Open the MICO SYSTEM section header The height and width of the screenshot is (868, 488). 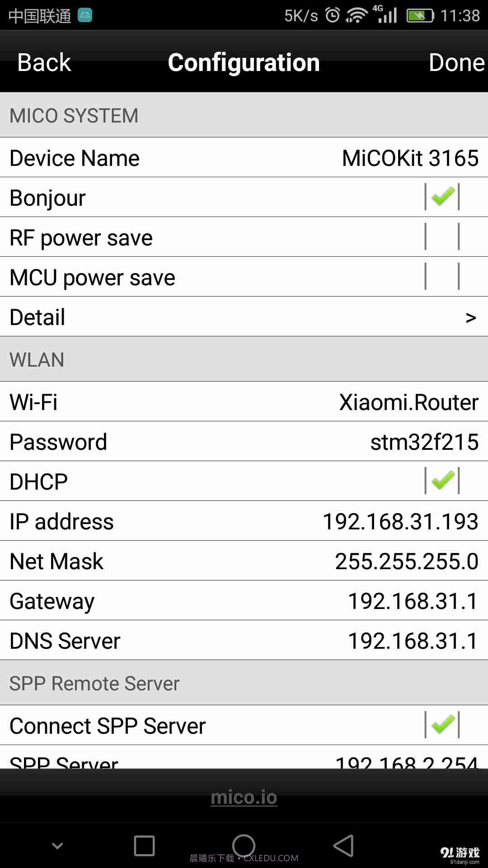point(74,115)
